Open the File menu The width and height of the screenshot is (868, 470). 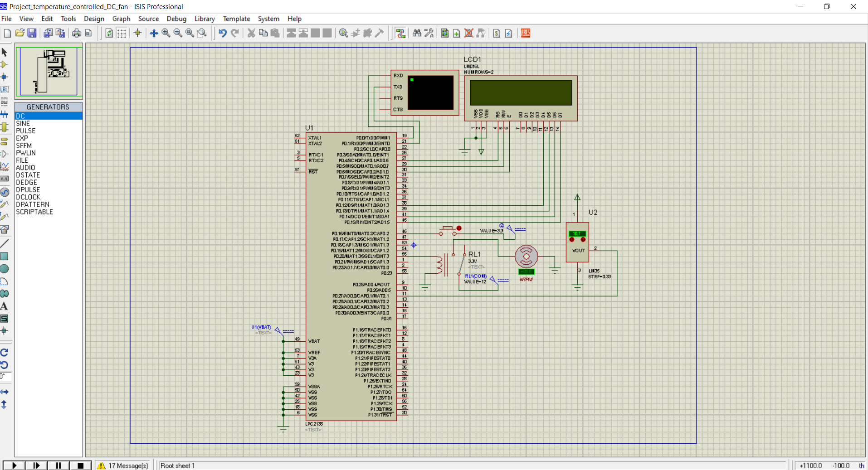point(7,19)
